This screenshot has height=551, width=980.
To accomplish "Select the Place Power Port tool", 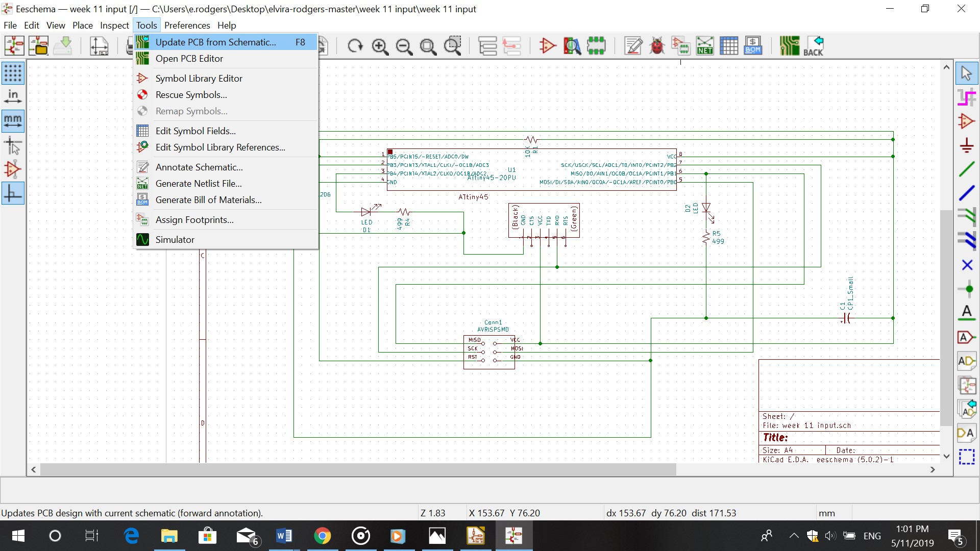I will click(x=966, y=145).
